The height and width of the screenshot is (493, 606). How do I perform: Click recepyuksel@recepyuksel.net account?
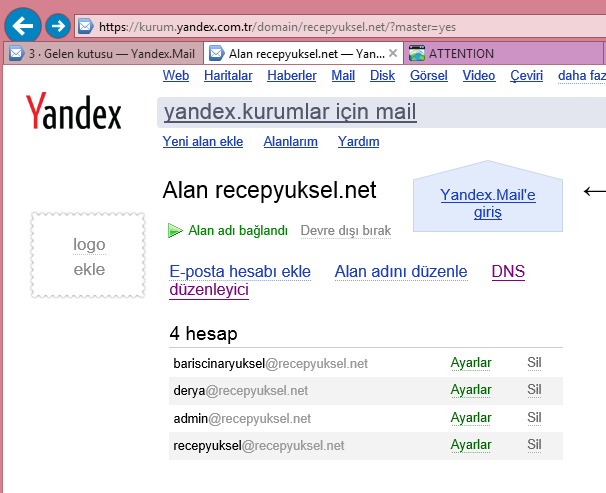[x=259, y=445]
